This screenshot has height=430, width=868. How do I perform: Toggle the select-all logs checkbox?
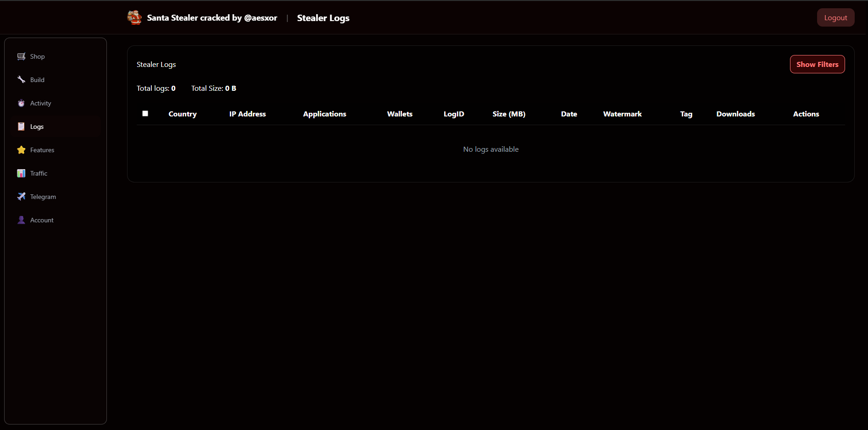coord(145,113)
